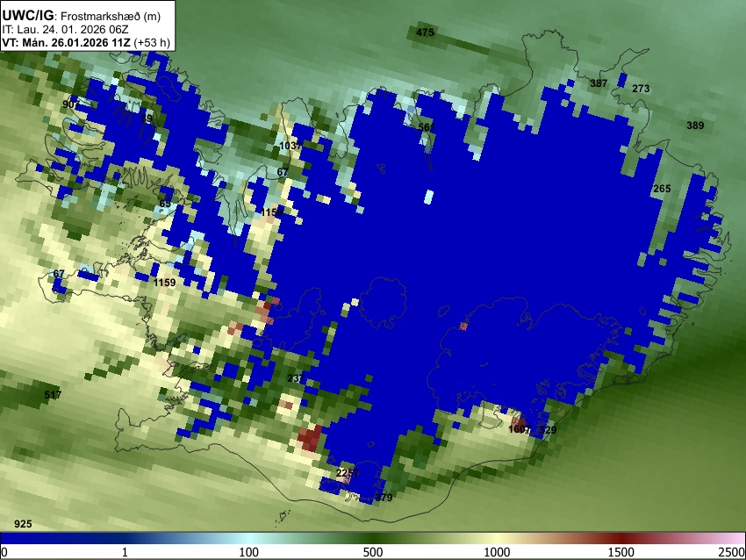The width and height of the screenshot is (746, 560).
Task: Click the 1 tick on the color scale
Action: click(125, 552)
